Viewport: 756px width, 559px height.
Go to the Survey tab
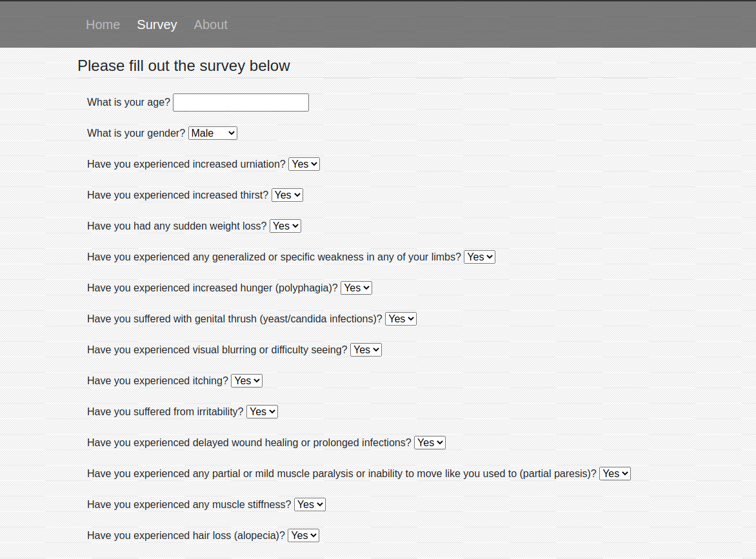[x=157, y=25]
